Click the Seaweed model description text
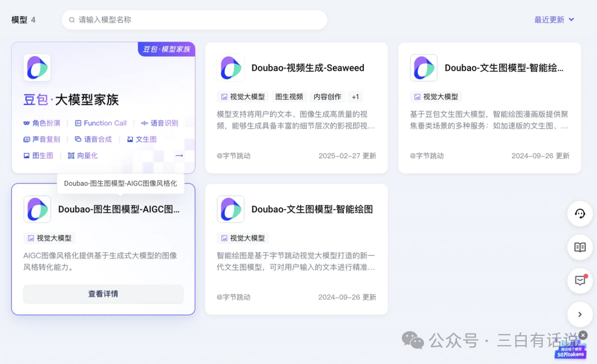Viewport: 597px width, 364px height. [x=296, y=120]
